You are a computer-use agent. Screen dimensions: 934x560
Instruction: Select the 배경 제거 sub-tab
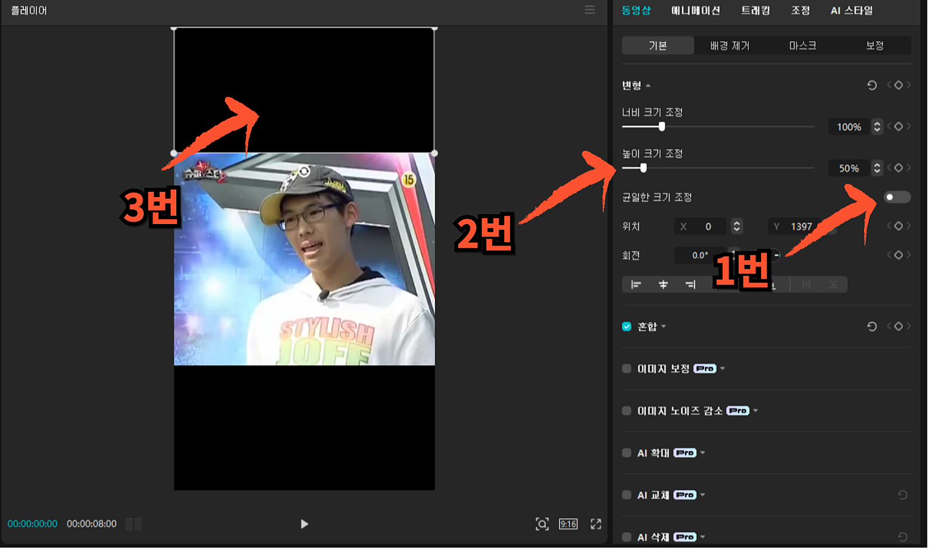click(x=730, y=45)
